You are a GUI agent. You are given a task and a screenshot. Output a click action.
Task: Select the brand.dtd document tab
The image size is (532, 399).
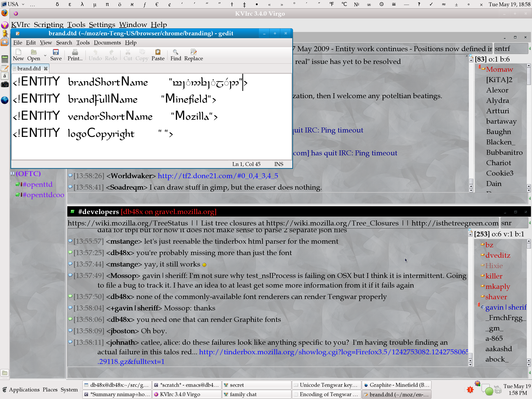30,69
